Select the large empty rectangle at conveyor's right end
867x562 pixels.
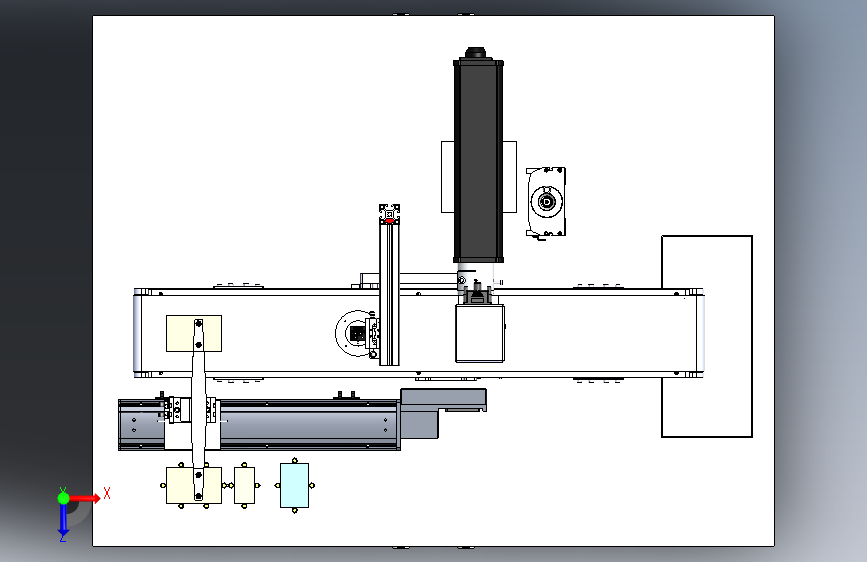[707, 336]
